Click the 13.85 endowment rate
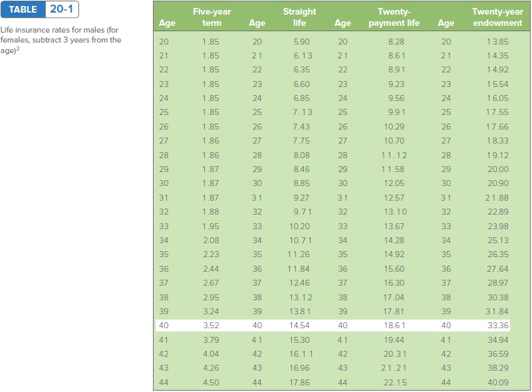 pos(498,41)
